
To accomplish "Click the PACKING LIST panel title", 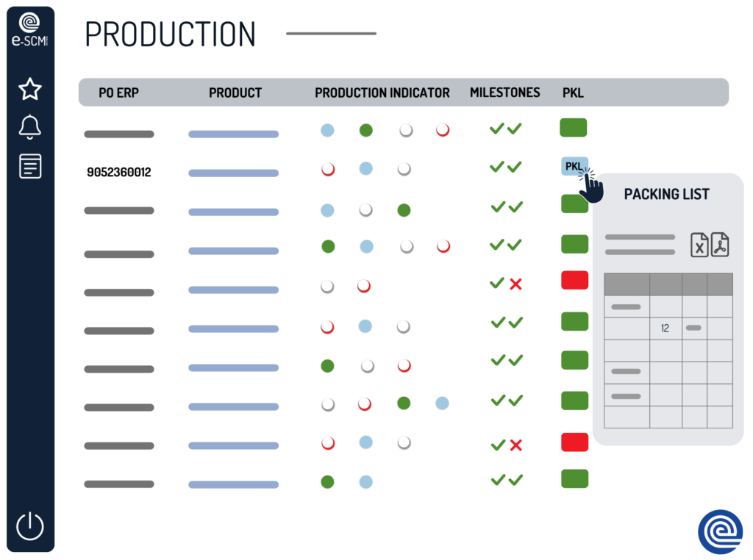I will (x=666, y=195).
